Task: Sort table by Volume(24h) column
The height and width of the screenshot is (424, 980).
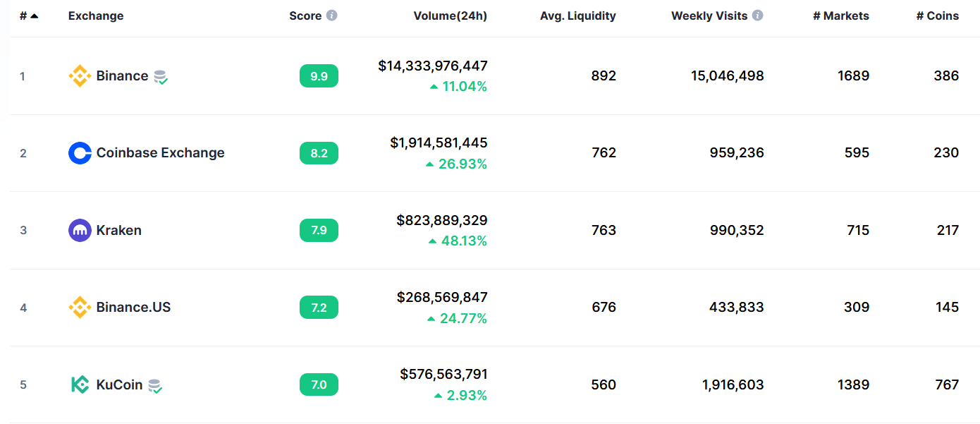Action: (450, 16)
